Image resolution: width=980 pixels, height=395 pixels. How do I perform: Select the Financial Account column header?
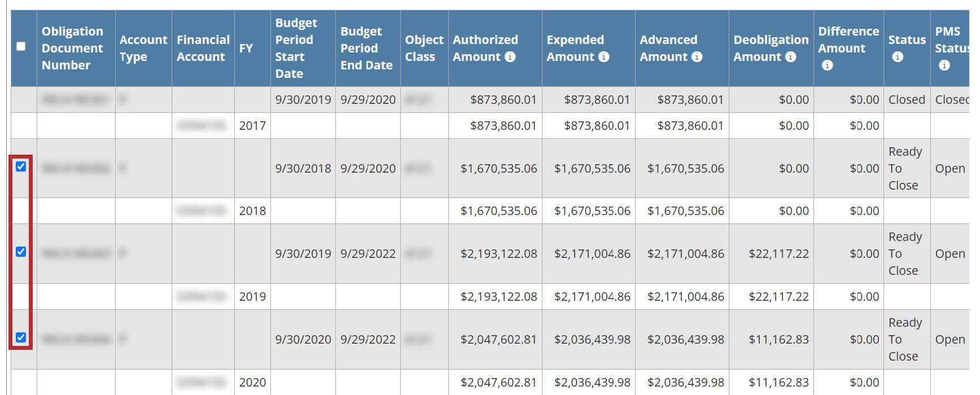point(203,49)
